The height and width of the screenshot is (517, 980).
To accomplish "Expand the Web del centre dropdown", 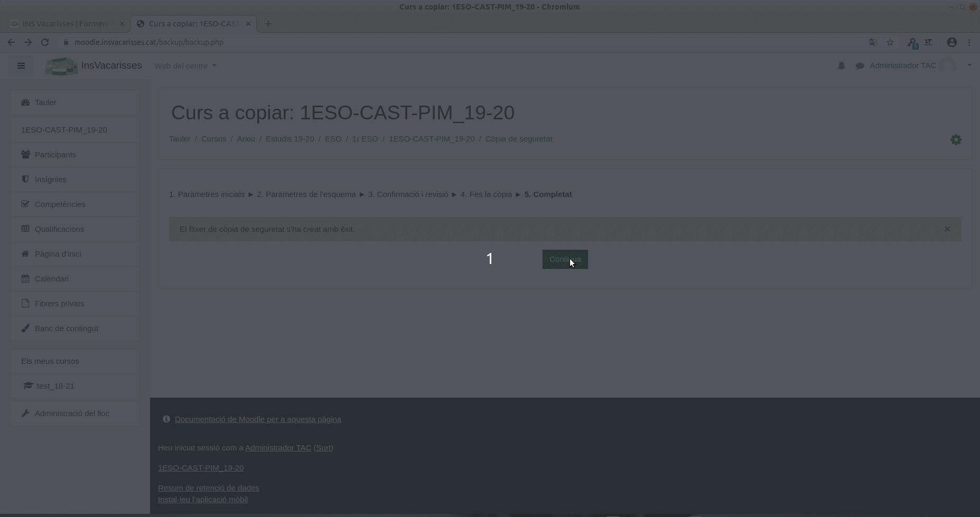I will [185, 66].
